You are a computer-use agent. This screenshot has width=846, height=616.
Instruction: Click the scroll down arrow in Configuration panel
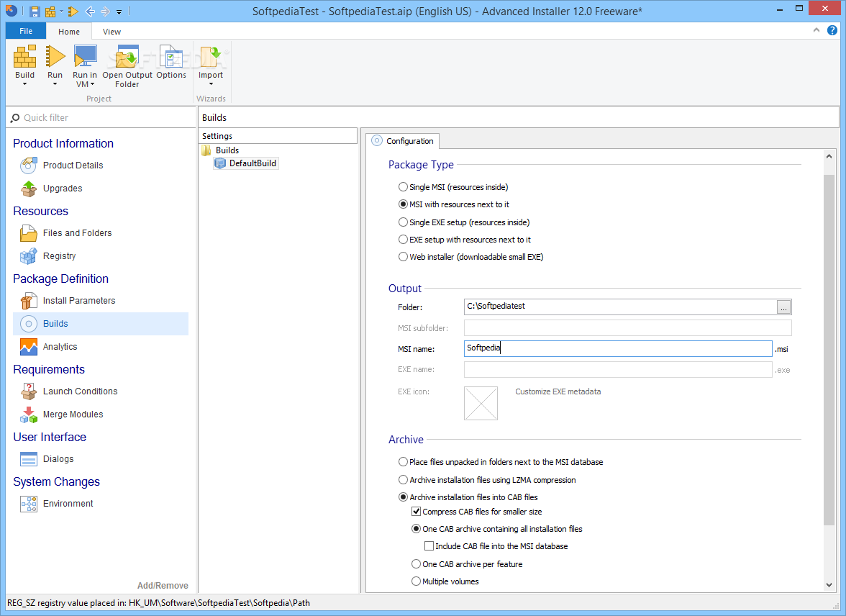click(829, 584)
